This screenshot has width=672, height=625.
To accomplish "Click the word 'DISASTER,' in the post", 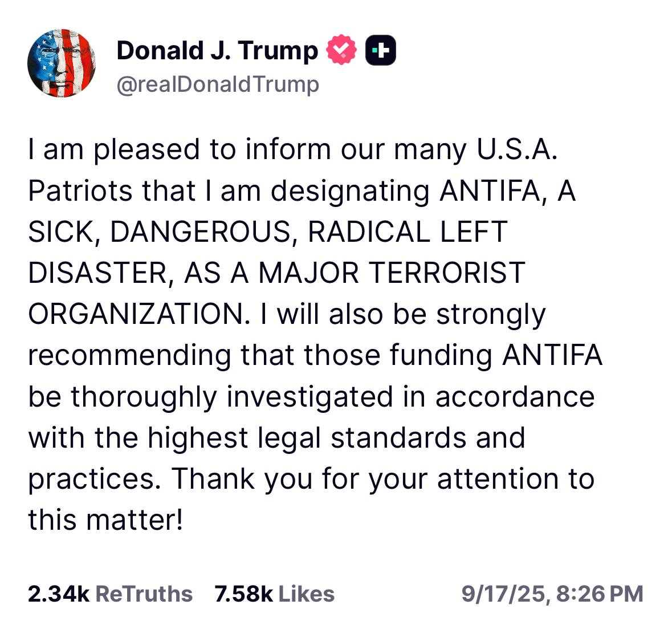I will coord(101,273).
